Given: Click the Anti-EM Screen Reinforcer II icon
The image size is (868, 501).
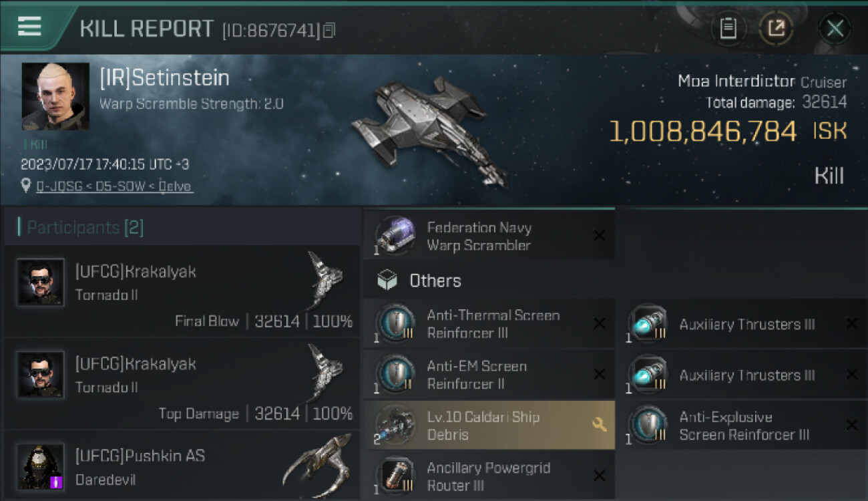Looking at the screenshot, I should coord(395,375).
